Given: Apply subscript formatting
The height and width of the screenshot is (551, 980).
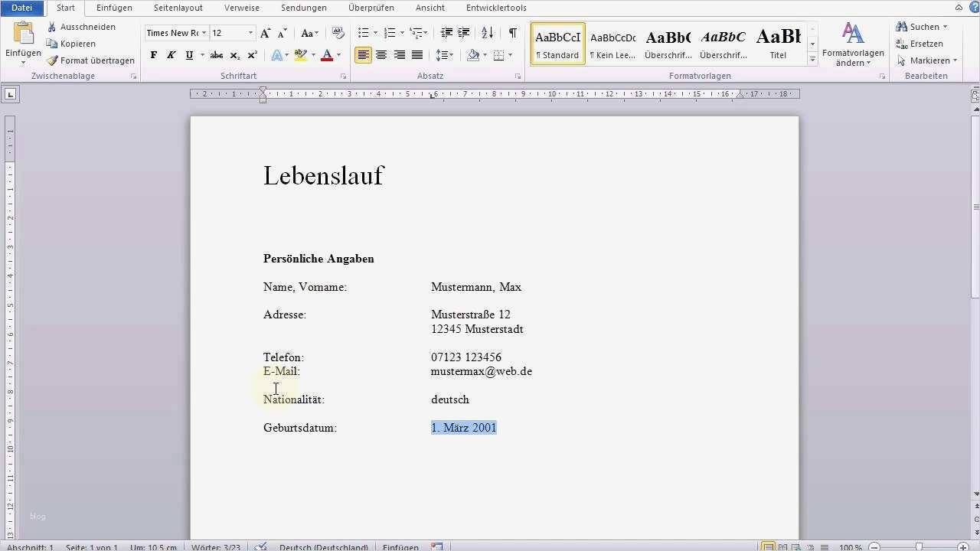Looking at the screenshot, I should pos(236,55).
